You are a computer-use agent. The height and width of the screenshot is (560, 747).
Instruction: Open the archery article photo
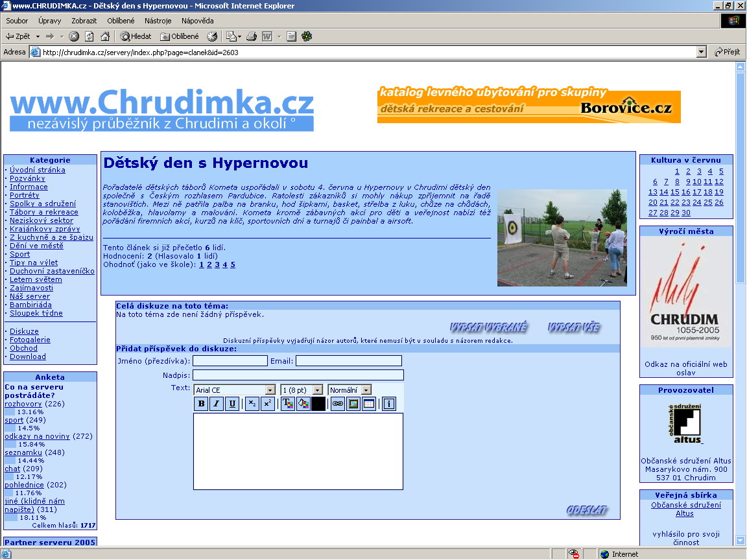tap(562, 238)
